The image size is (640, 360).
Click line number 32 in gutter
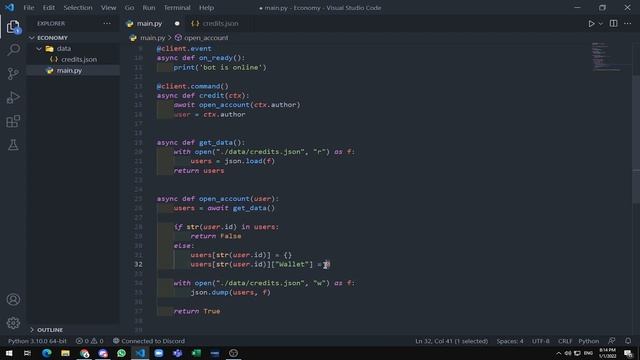[138, 264]
